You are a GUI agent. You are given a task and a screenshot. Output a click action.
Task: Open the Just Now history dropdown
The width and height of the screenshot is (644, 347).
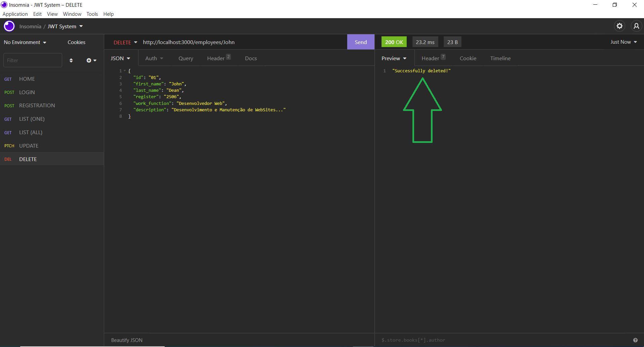click(623, 42)
